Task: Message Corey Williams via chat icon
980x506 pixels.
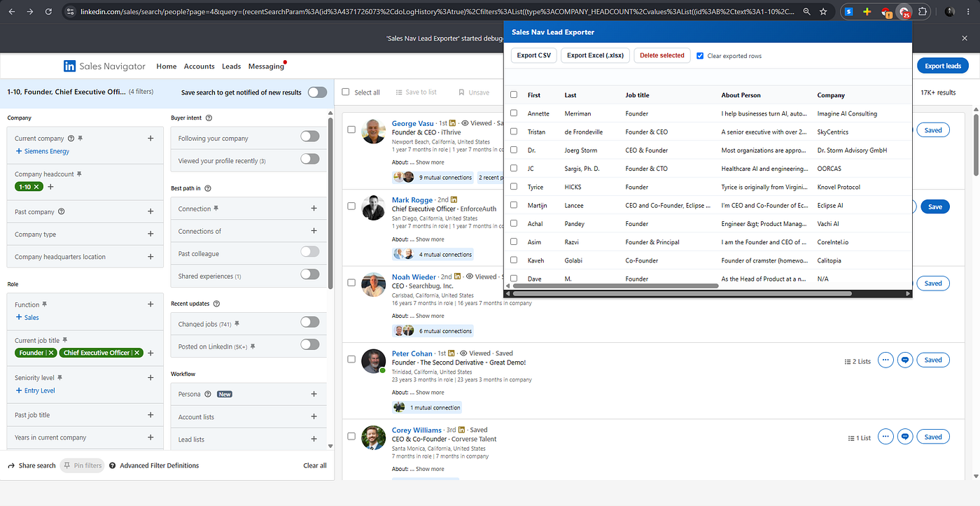Action: coord(905,437)
